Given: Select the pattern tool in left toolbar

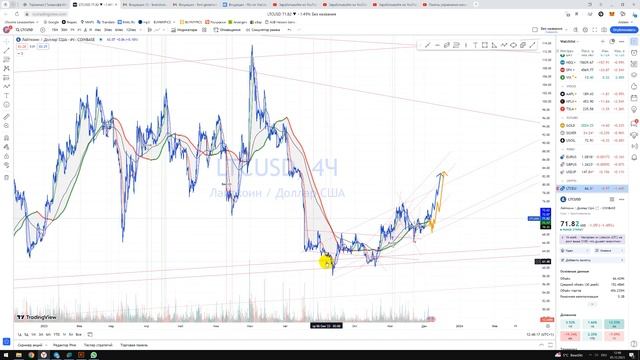Looking at the screenshot, I should click(x=6, y=69).
